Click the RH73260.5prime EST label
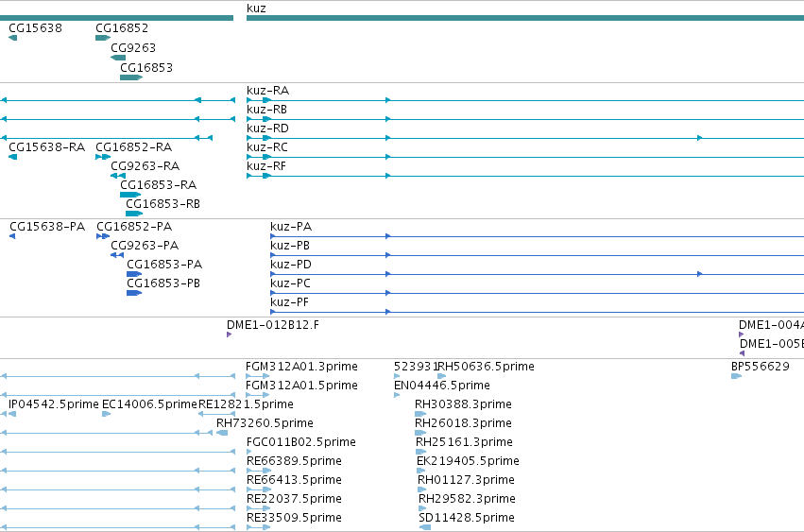This screenshot has width=804, height=532. point(265,423)
